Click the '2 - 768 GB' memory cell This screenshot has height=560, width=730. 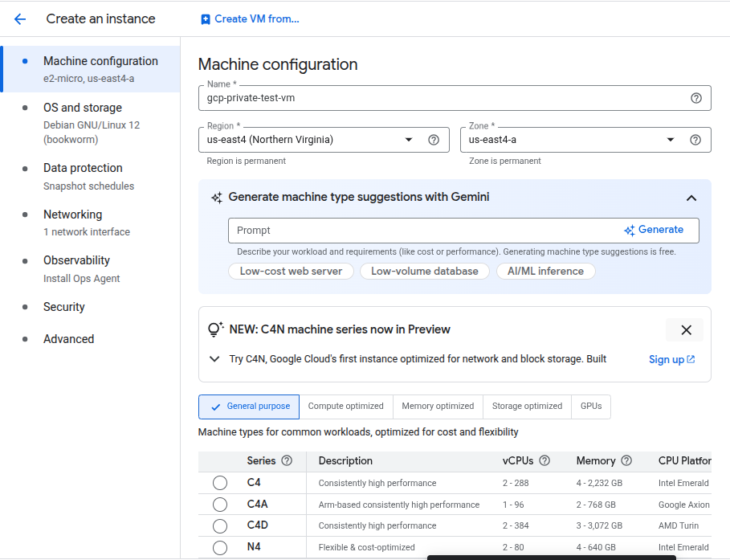596,505
